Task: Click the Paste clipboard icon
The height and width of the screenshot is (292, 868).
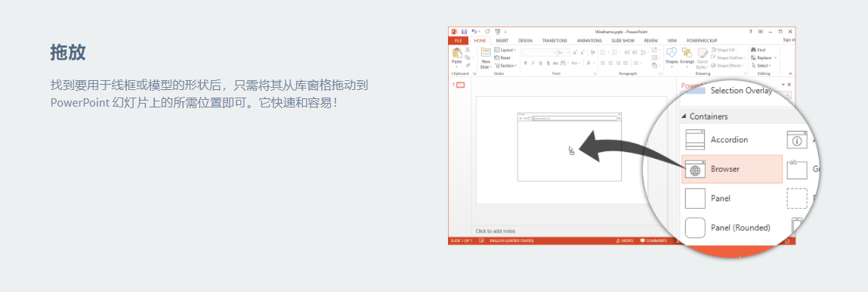Action: [x=457, y=53]
